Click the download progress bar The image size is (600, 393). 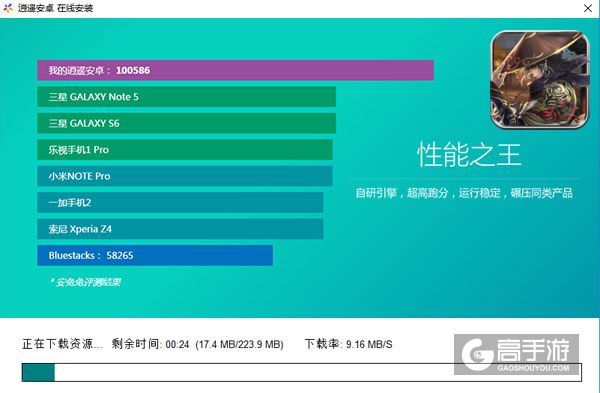302,372
